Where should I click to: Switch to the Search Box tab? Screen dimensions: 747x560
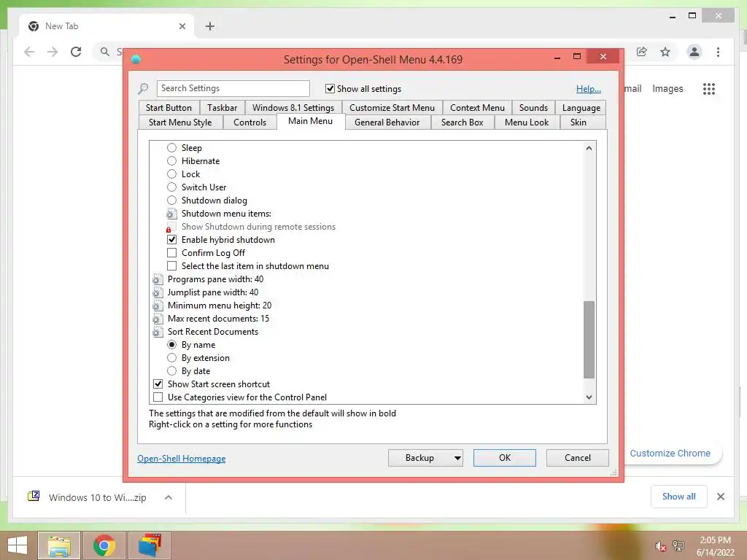pyautogui.click(x=462, y=122)
